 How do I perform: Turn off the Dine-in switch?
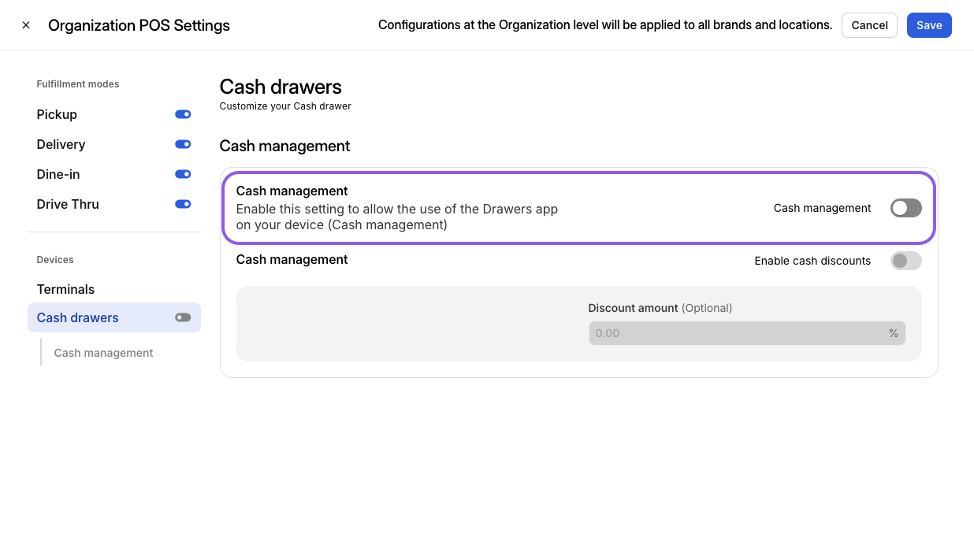tap(183, 174)
